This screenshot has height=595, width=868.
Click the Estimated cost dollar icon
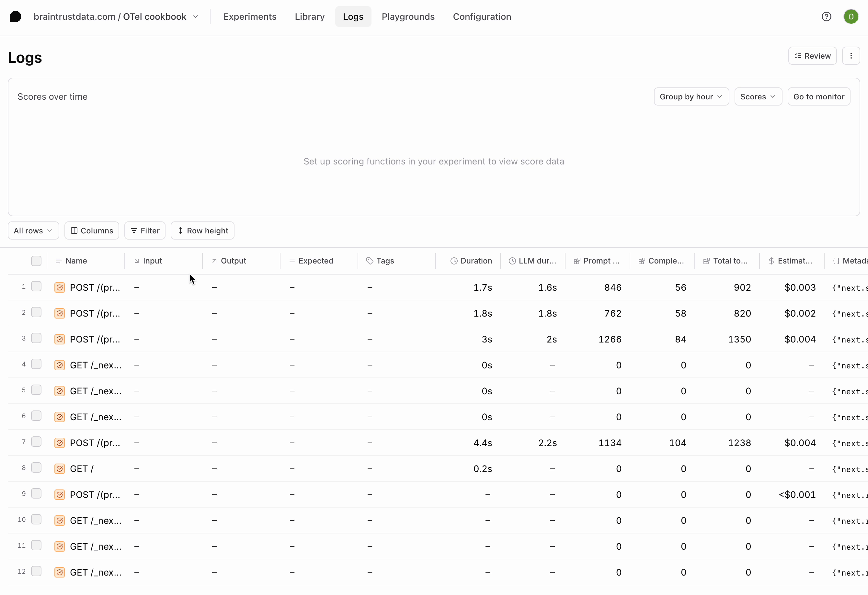(771, 261)
